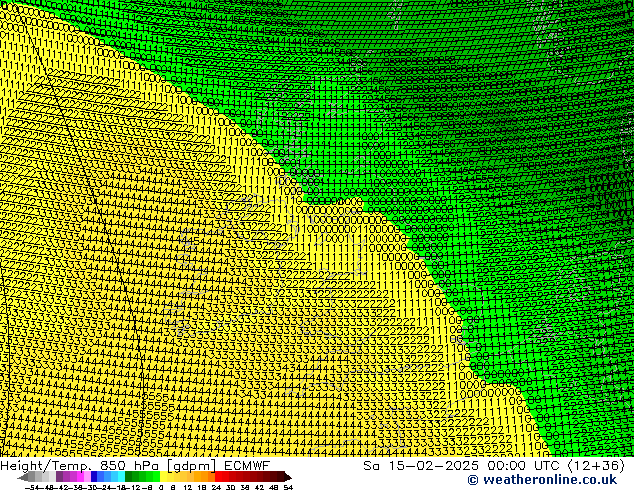634x490 pixels.
Task: Click the "Height/Temp. 850 hPa [gdpm] ECMWF" title
Action: coord(135,466)
